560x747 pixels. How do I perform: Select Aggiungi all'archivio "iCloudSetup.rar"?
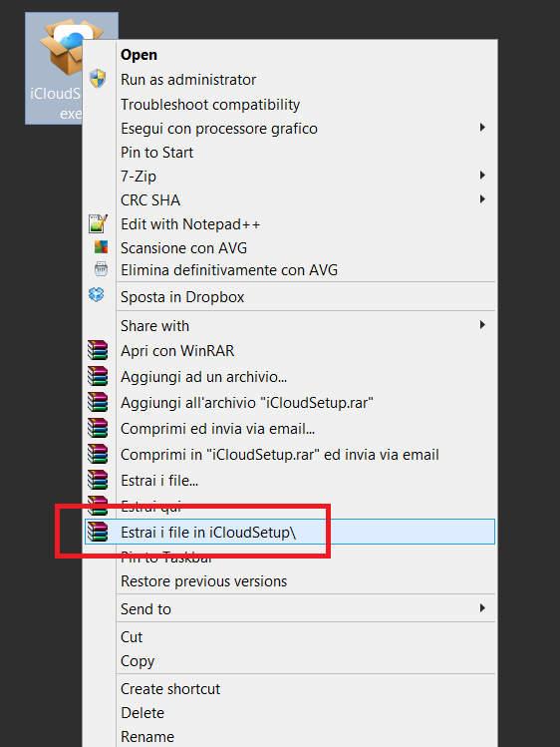[247, 403]
